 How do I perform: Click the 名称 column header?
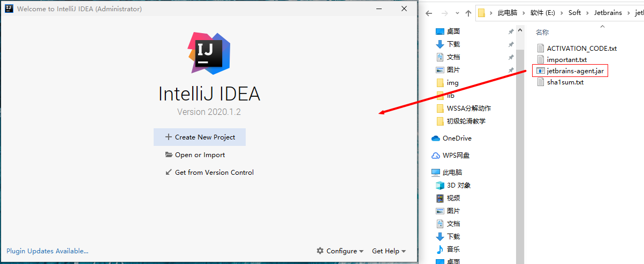click(x=542, y=32)
